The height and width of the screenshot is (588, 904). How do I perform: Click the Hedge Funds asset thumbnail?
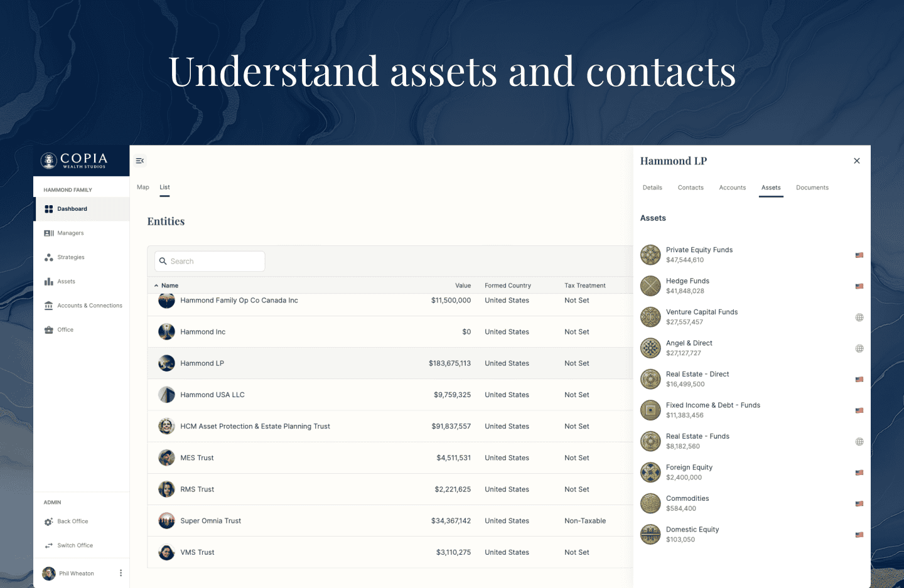coord(650,286)
